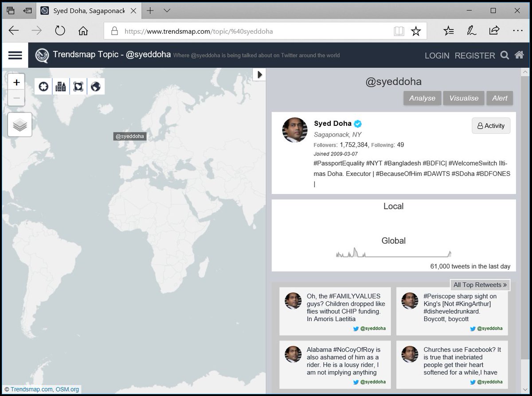Click the Visualise button
Viewport: 532px width, 396px height.
[464, 98]
